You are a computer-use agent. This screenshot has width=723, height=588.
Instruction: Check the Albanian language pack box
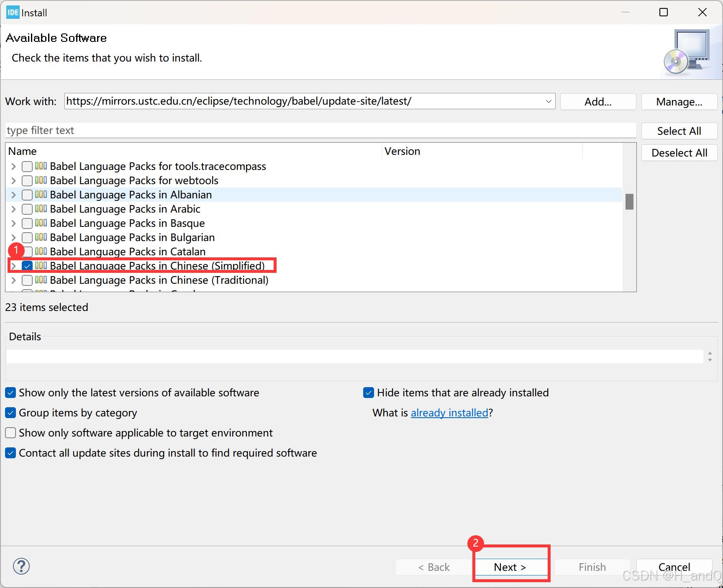[x=27, y=195]
